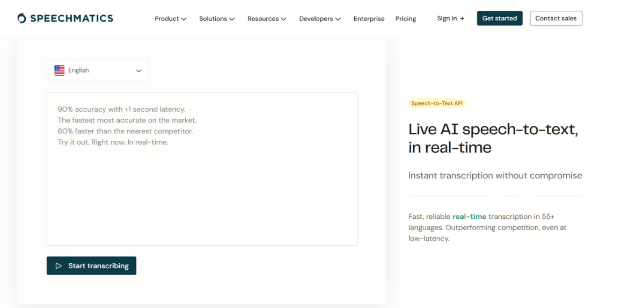
Task: Click inside the transcription text area
Action: coord(202,169)
